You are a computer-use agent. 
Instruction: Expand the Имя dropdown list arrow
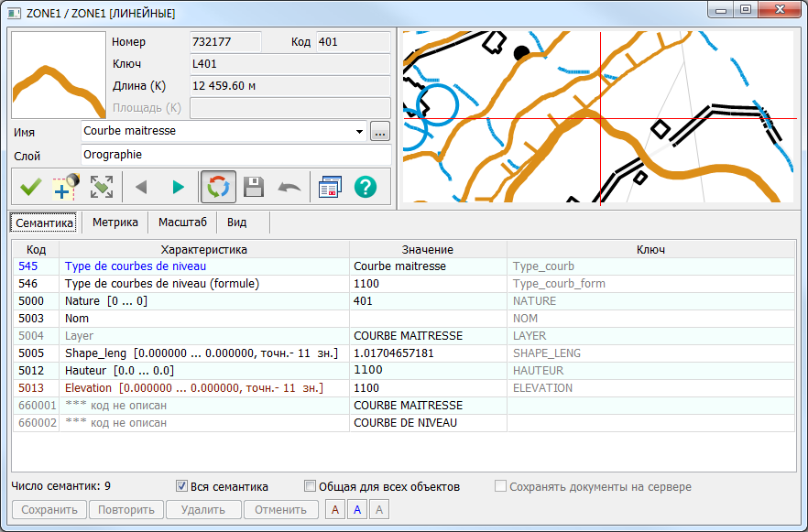click(x=359, y=131)
